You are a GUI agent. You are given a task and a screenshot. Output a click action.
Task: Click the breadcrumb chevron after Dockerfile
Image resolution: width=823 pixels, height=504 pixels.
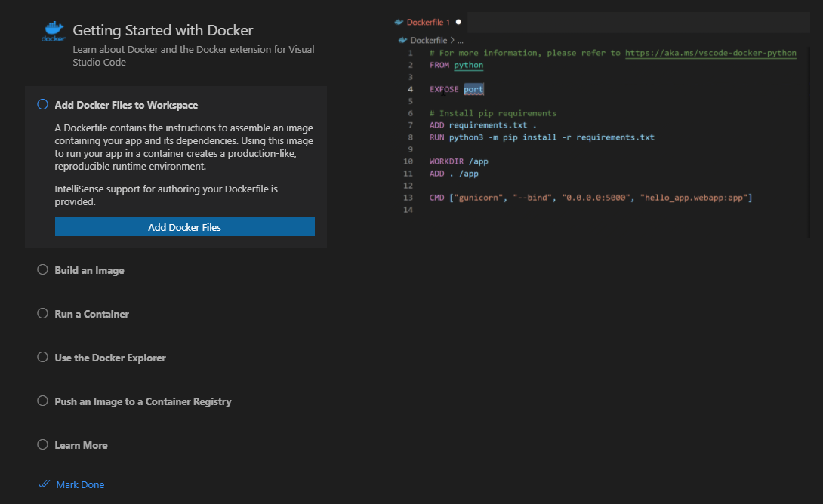click(452, 41)
